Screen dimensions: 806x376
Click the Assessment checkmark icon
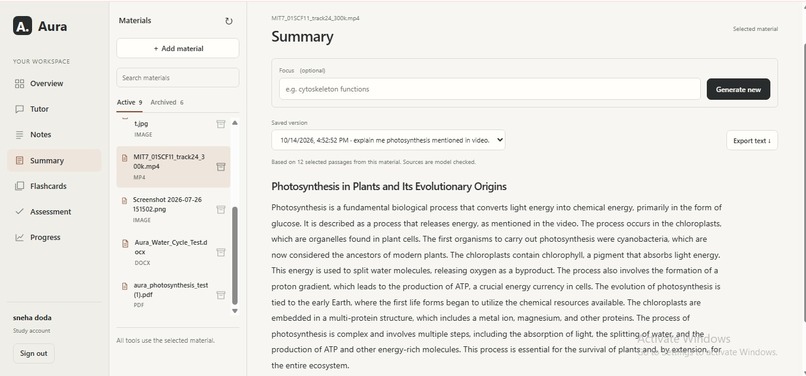[20, 211]
